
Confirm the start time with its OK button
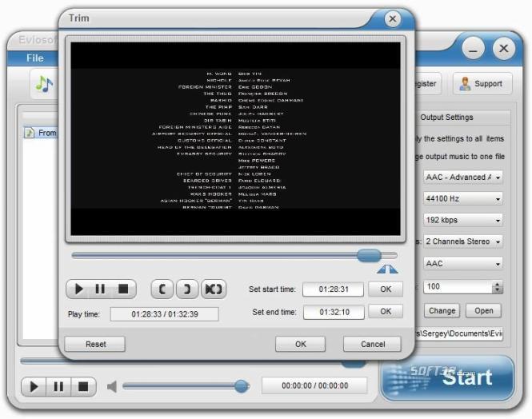(386, 289)
